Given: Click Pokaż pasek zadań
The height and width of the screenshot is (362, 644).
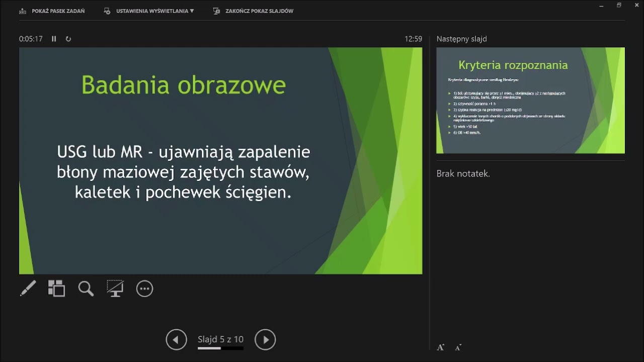Looking at the screenshot, I should [x=52, y=11].
